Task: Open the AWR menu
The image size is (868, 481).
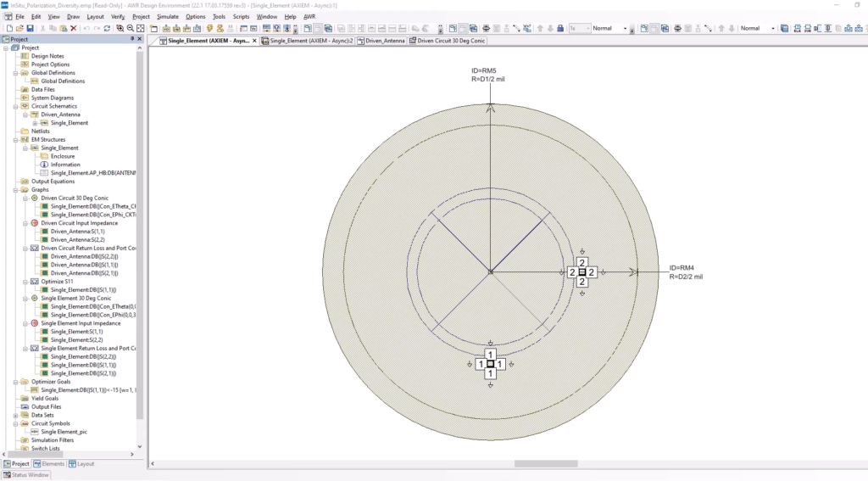Action: 309,17
